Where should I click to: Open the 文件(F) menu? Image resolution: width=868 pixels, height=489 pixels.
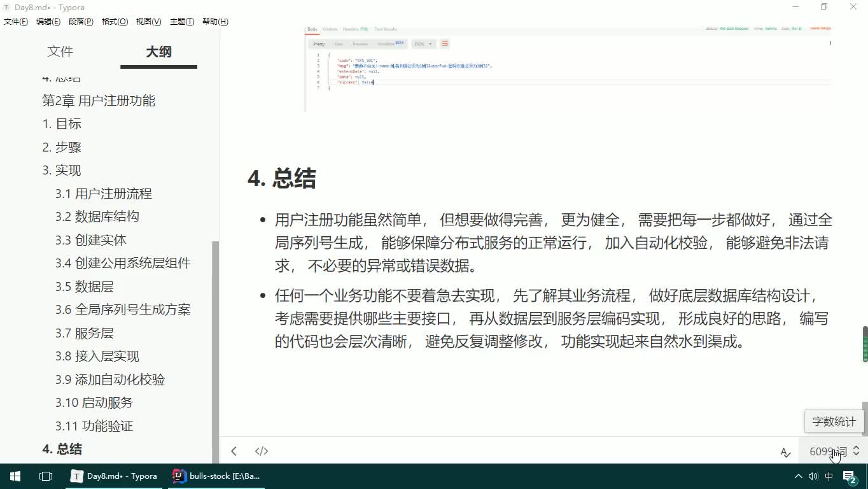click(x=16, y=22)
